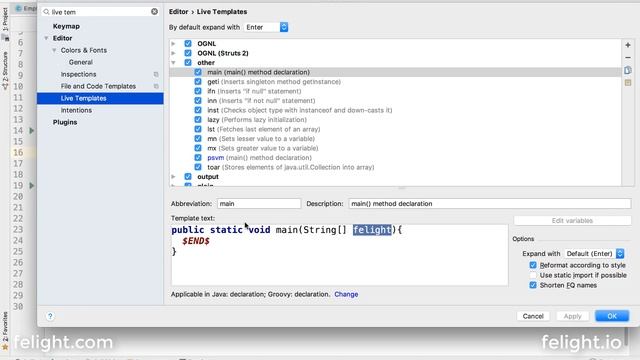Viewport: 640px width, 360px height.
Task: Select General under Colors & Fonts
Action: (x=80, y=62)
